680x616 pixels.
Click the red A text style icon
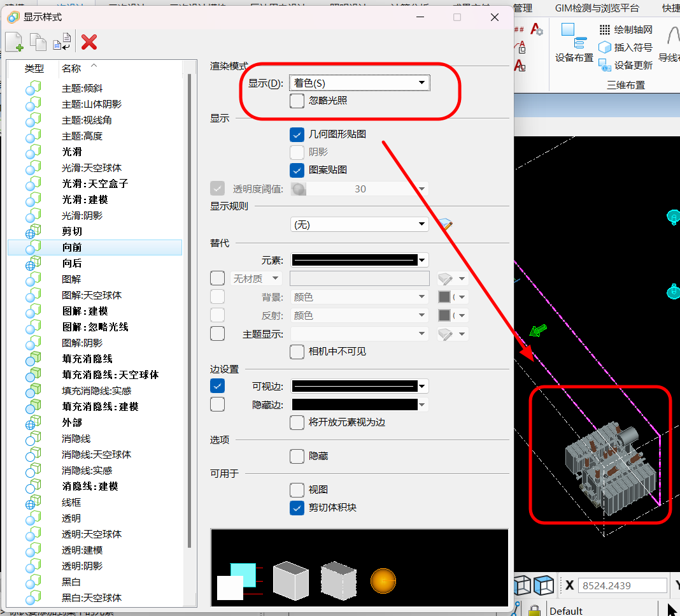click(x=537, y=29)
